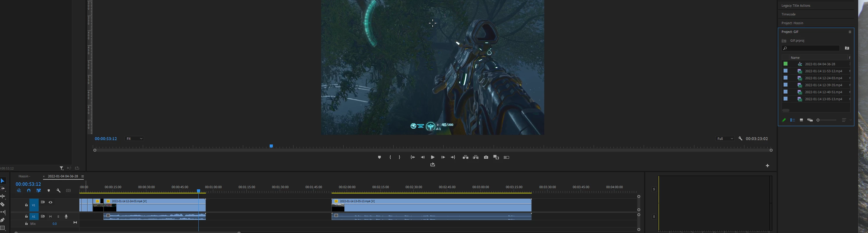Toggle Proxies button in monitor
This screenshot has width=868, height=233.
tap(506, 158)
